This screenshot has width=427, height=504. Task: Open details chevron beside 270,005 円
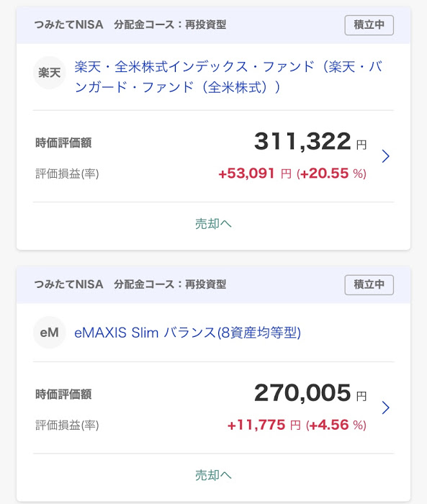(x=385, y=408)
